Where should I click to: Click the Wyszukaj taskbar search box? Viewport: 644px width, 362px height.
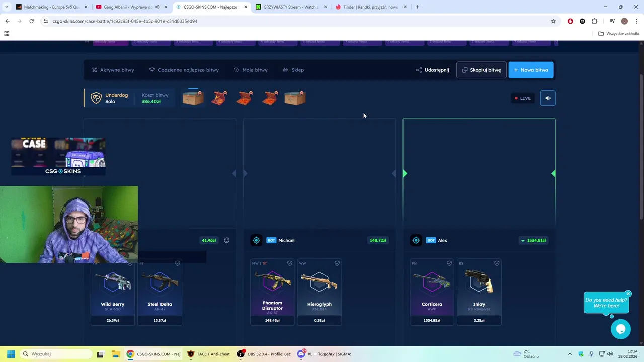pos(56,354)
